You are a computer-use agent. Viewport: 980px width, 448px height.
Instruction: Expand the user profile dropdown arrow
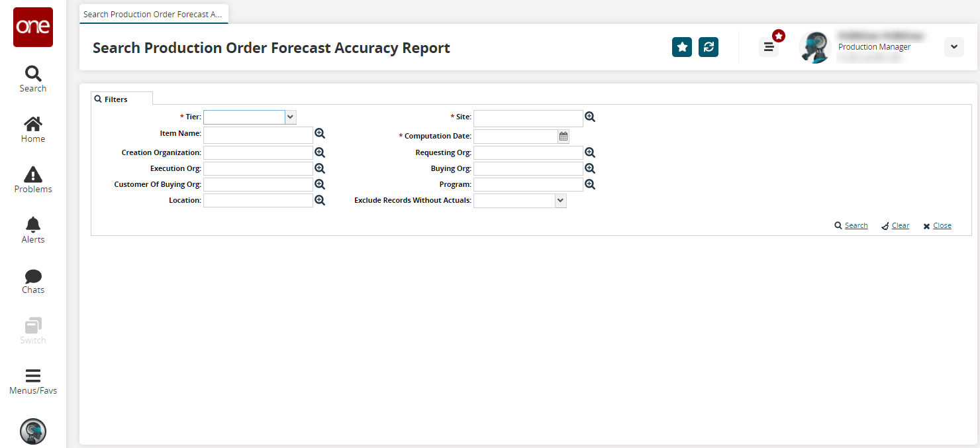[954, 47]
